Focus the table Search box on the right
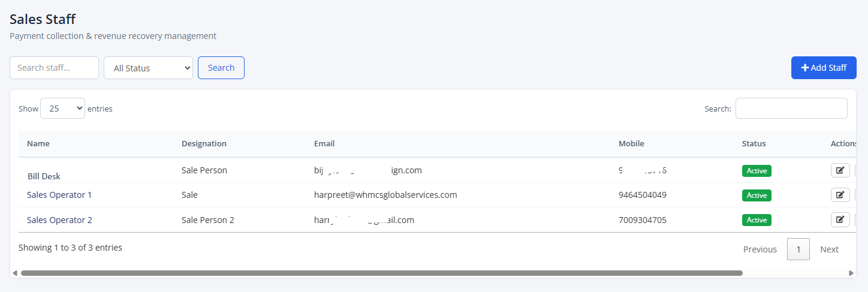This screenshot has width=868, height=292. (791, 109)
